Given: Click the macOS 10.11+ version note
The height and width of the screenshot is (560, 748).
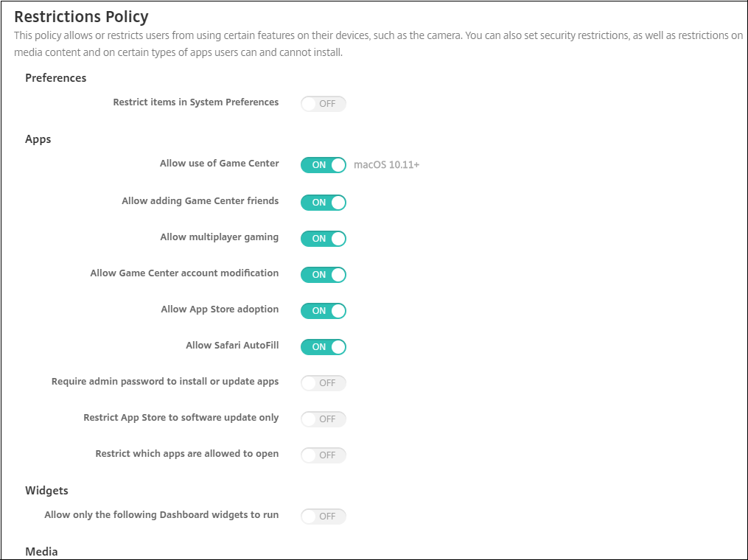Looking at the screenshot, I should coord(386,165).
